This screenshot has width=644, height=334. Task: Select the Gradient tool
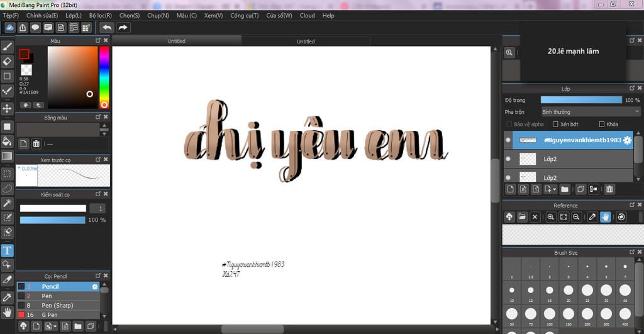(x=7, y=156)
